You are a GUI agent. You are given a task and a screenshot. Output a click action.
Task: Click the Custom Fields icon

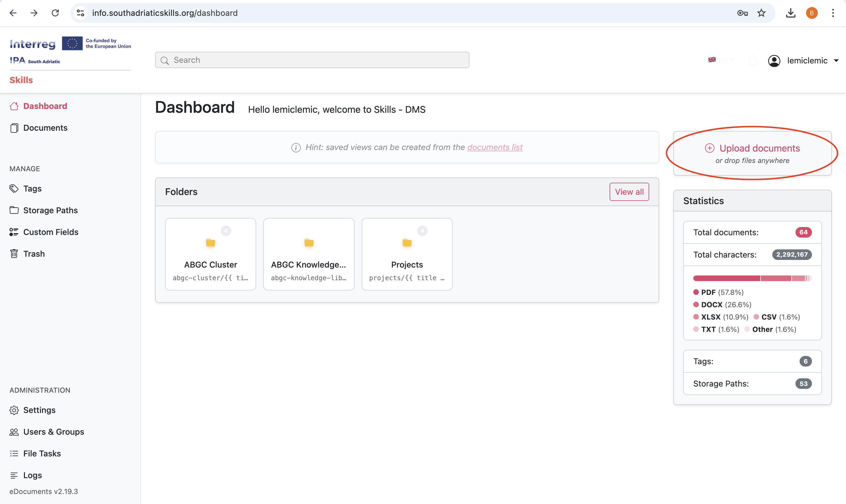(x=14, y=232)
